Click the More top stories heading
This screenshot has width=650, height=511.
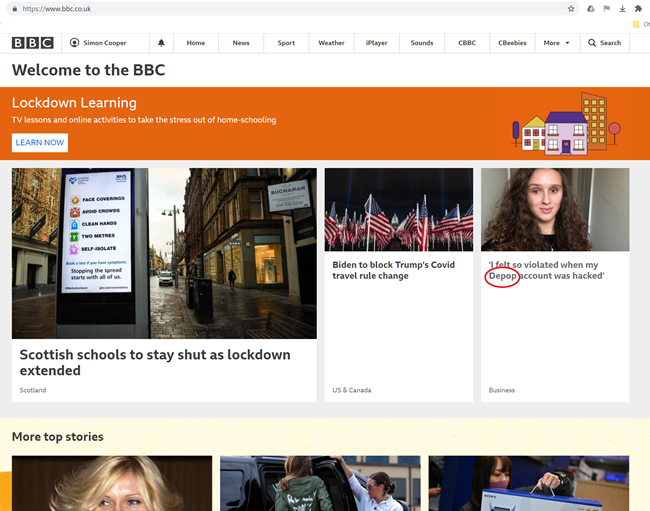pos(58,436)
